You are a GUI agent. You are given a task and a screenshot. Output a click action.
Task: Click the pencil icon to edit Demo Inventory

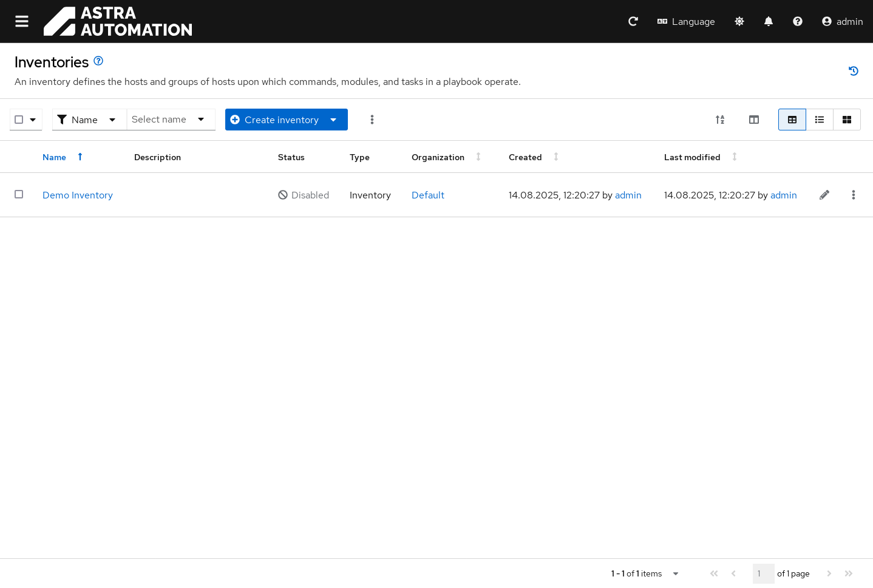pyautogui.click(x=824, y=195)
